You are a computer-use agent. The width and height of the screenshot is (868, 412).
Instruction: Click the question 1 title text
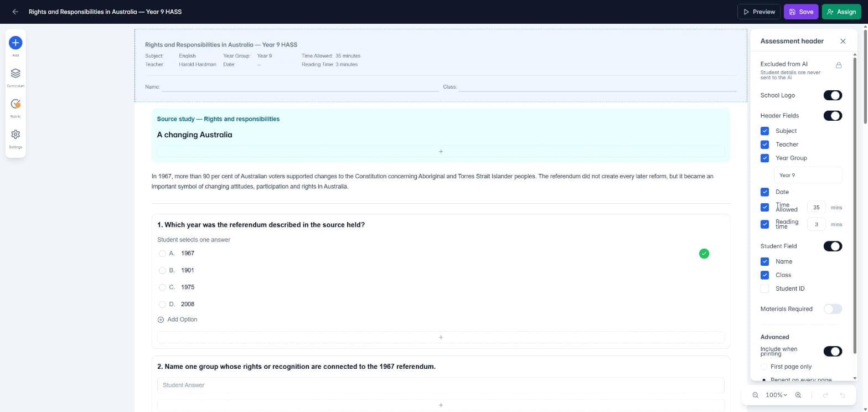pos(261,225)
